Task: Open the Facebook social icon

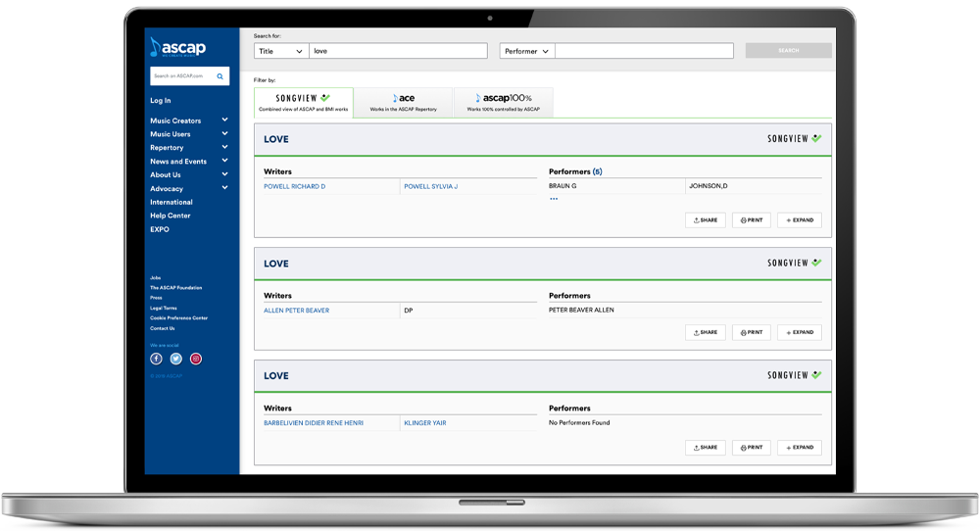Action: pos(156,359)
